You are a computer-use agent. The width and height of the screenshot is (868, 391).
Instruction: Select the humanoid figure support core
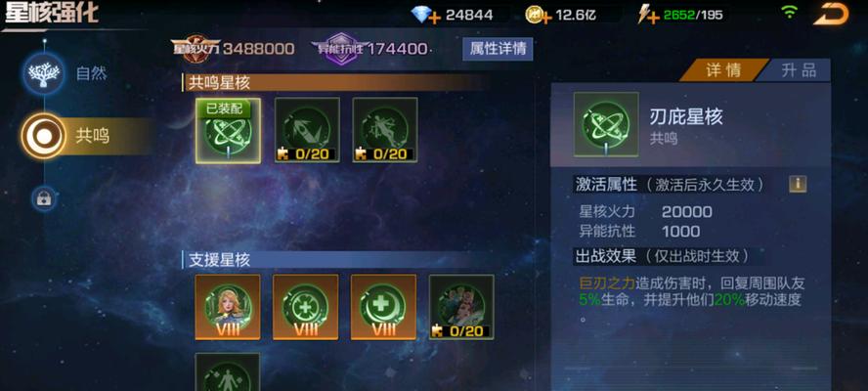pos(228,372)
